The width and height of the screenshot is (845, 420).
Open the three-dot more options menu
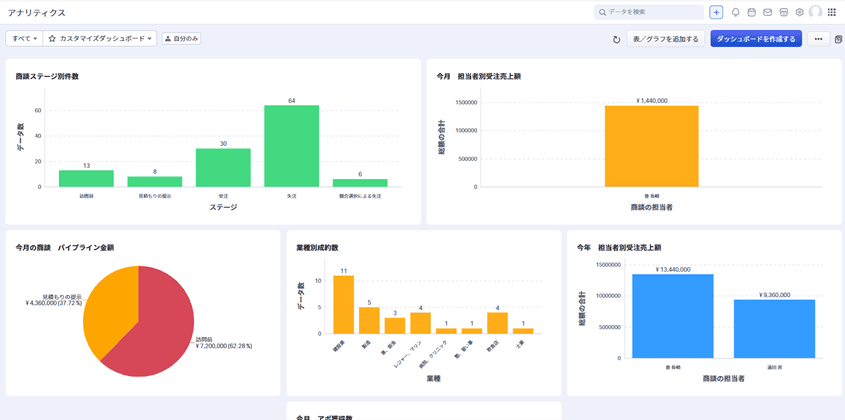pos(819,39)
